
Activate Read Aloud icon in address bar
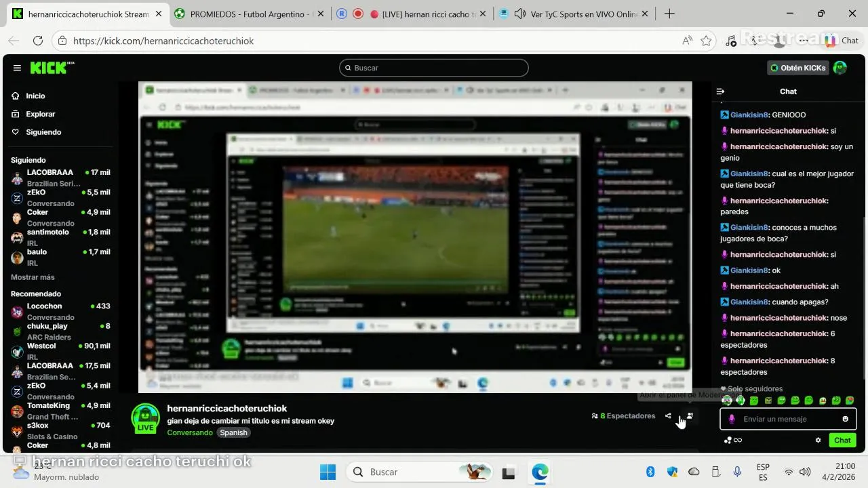tap(687, 41)
